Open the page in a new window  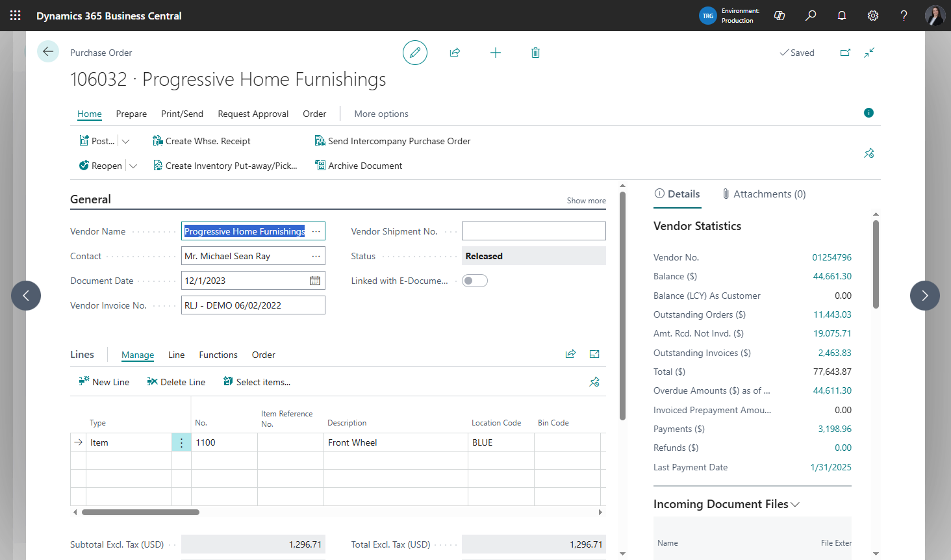click(x=845, y=53)
